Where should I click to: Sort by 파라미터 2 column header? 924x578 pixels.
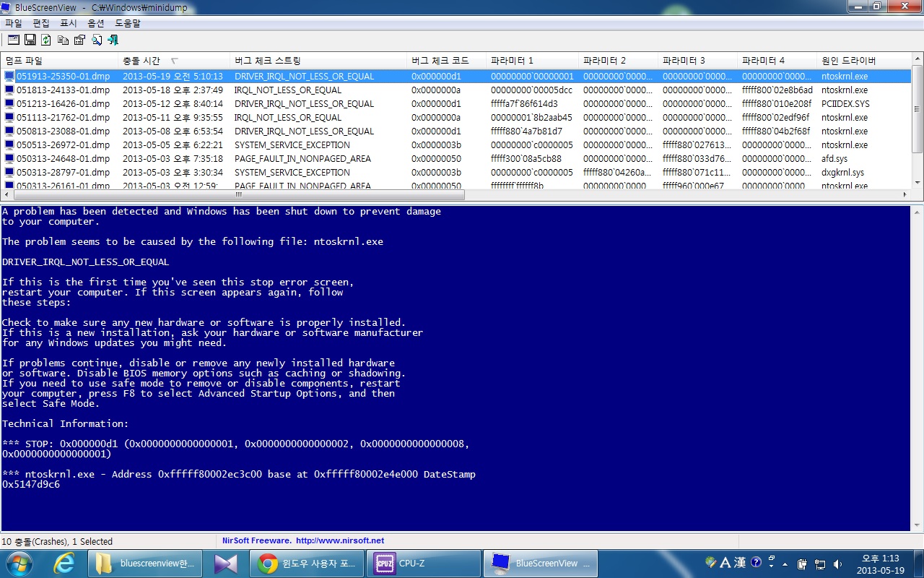619,61
